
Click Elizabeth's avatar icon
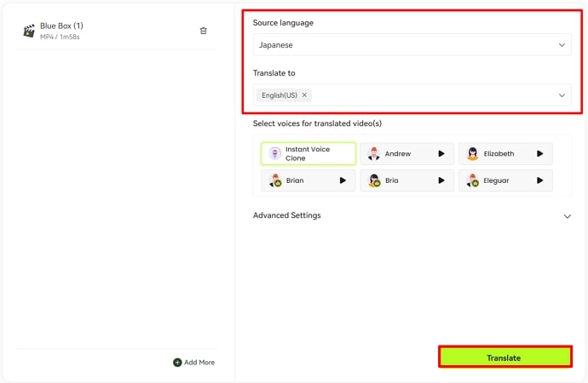click(x=472, y=153)
